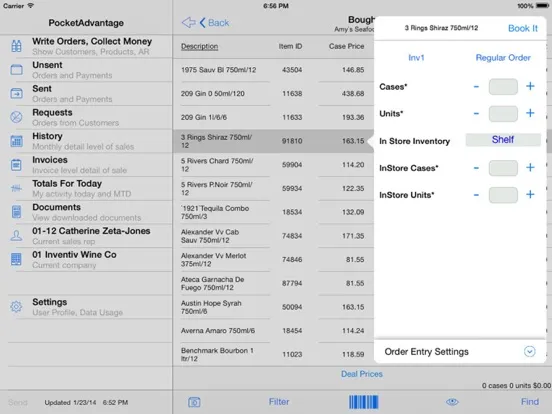Click the Unsent folder icon
The image size is (552, 414).
[x=16, y=70]
